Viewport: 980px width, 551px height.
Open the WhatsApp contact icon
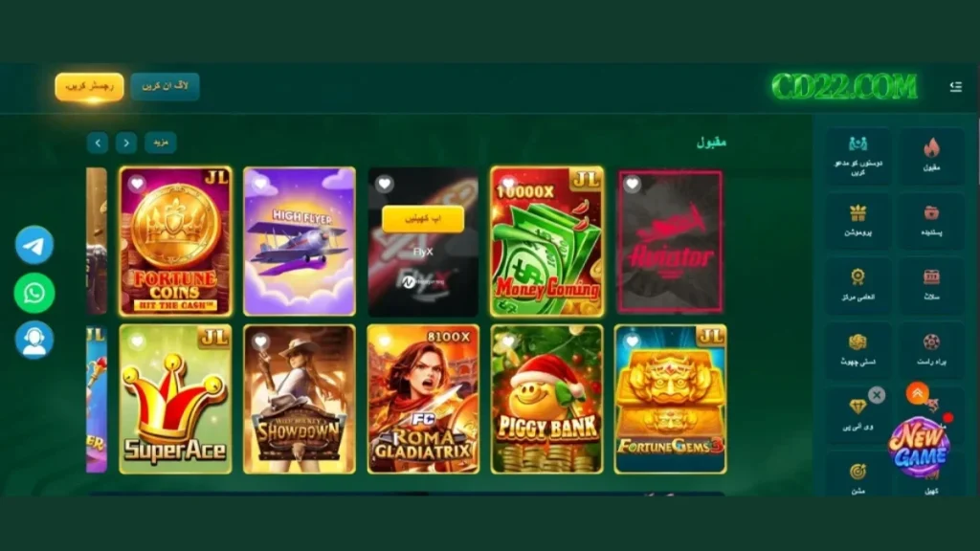tap(34, 293)
